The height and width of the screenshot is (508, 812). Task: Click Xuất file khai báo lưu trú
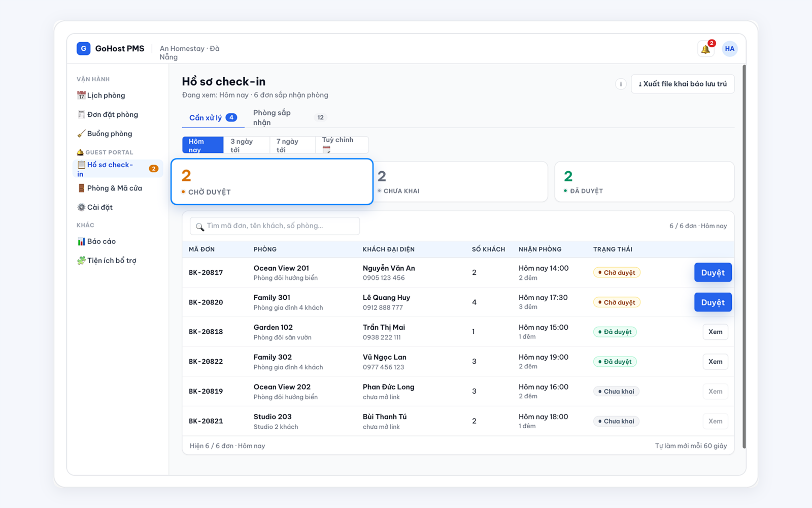683,84
